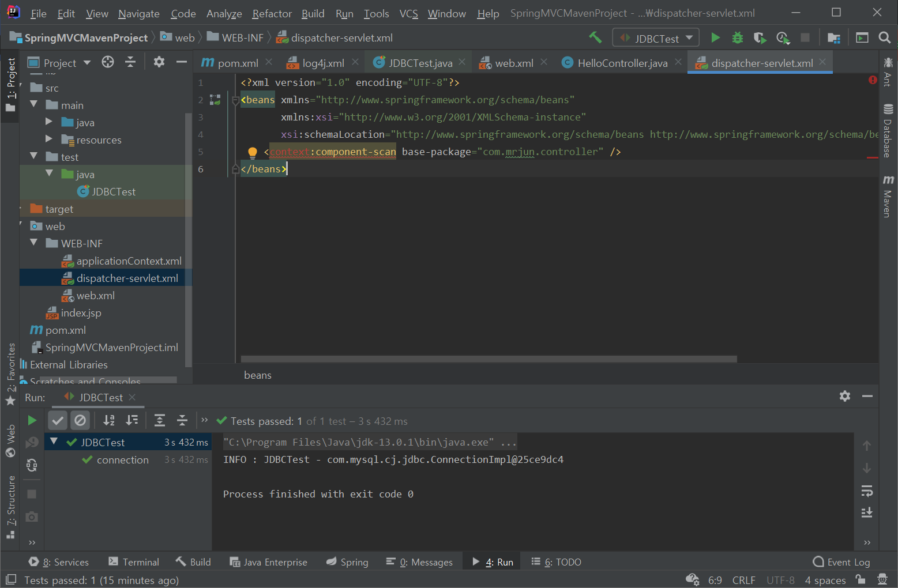Viewport: 898px width, 588px height.
Task: Switch to web.xml editor tab
Action: [513, 63]
